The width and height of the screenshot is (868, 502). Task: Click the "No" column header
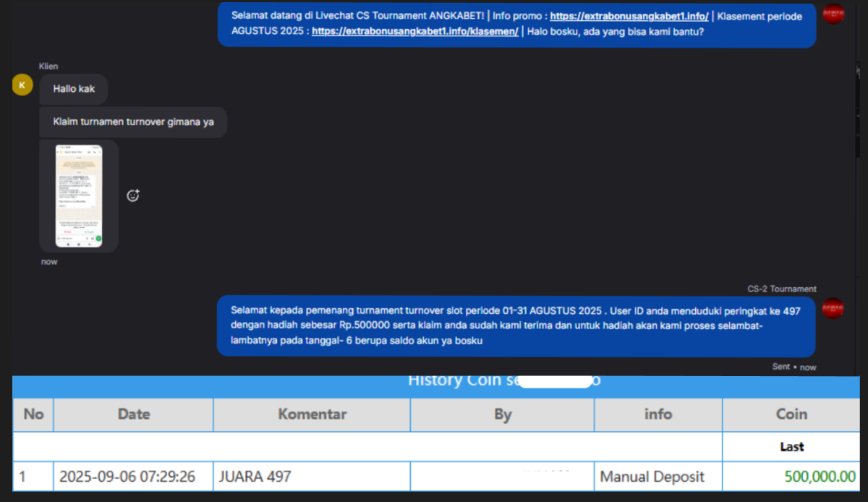click(x=33, y=414)
